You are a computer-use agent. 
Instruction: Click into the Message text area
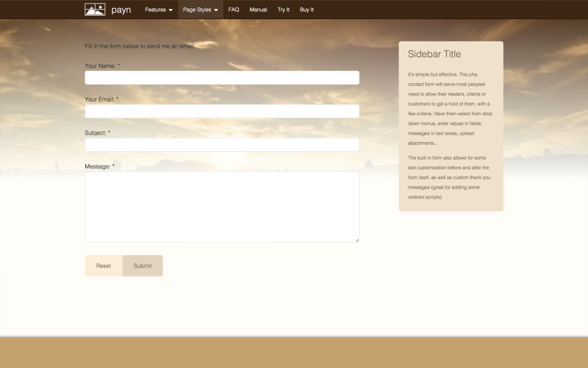pos(222,207)
